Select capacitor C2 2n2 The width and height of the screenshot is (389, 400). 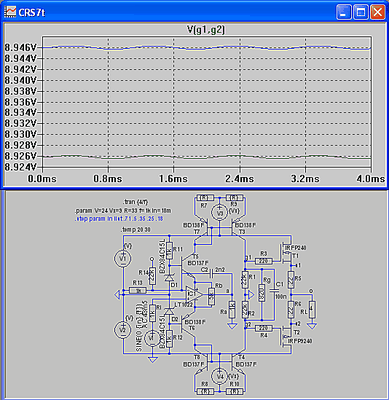(x=211, y=273)
